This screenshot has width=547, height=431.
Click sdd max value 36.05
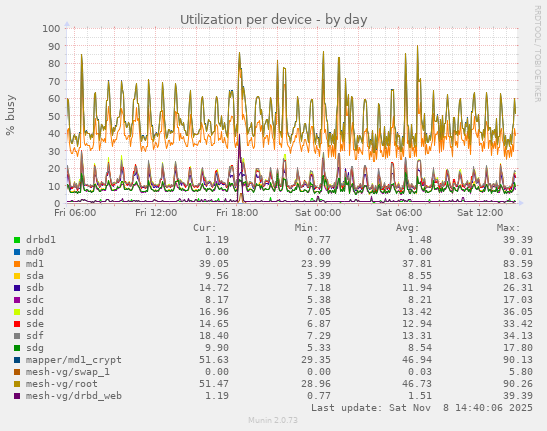518,312
